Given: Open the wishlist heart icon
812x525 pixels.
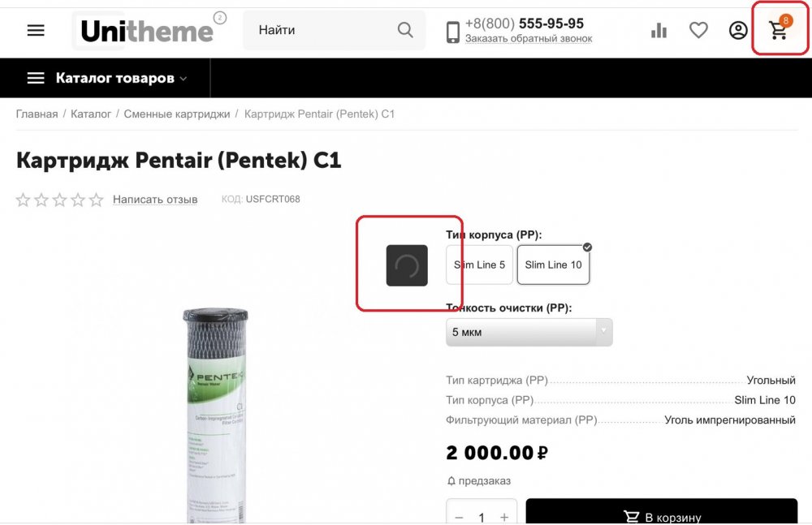Looking at the screenshot, I should pyautogui.click(x=698, y=30).
